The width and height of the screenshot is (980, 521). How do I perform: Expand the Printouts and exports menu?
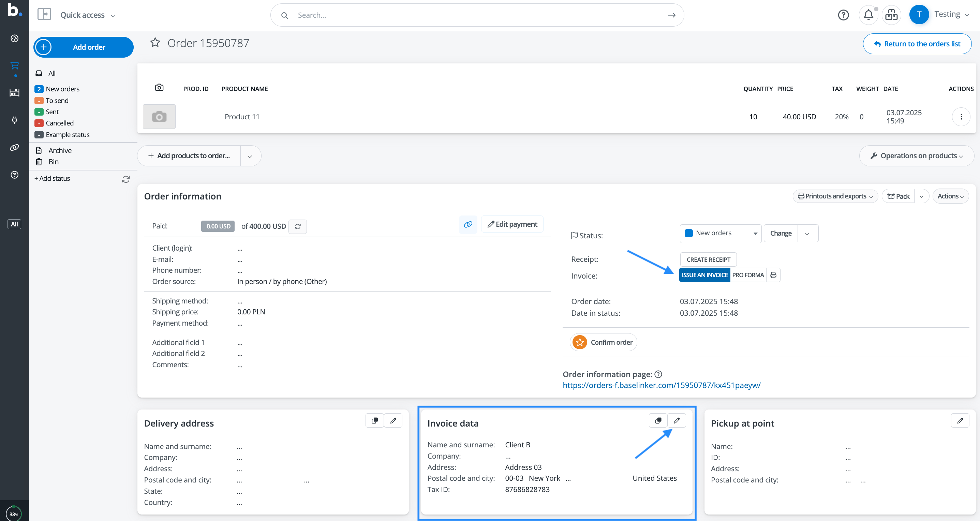tap(835, 196)
